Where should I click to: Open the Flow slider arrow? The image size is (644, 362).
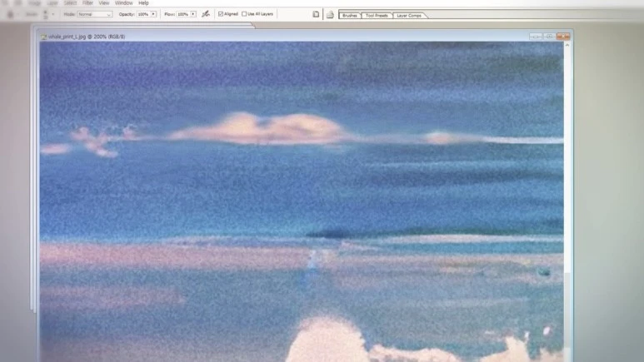pyautogui.click(x=193, y=14)
